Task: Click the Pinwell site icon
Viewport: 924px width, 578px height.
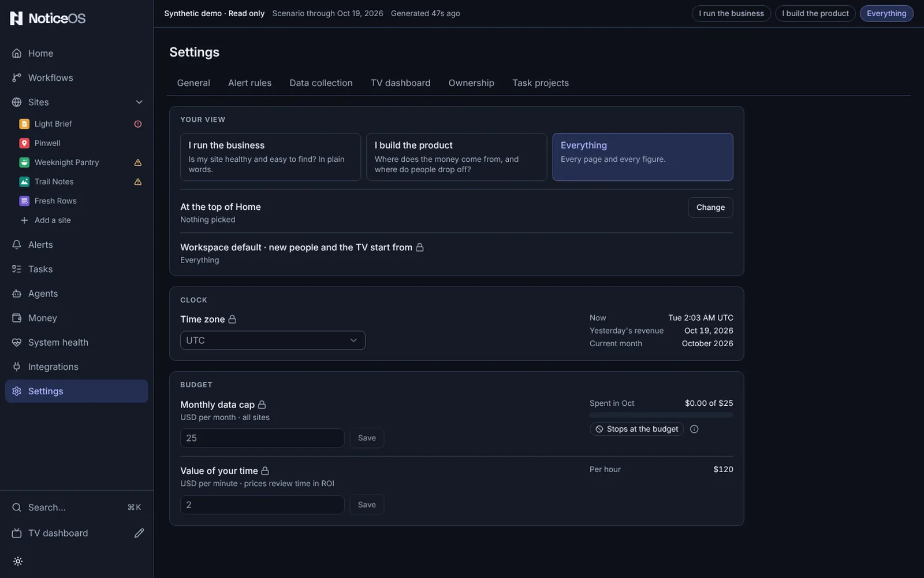Action: (24, 143)
